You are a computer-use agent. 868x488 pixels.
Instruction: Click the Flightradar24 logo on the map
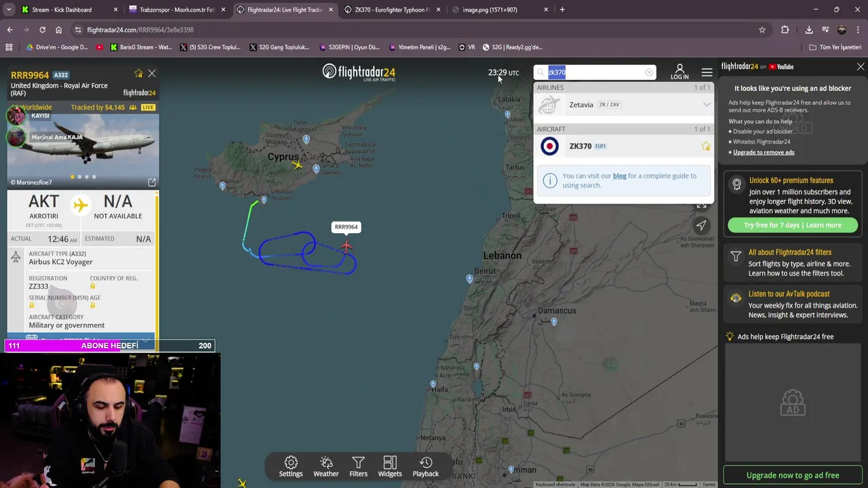[x=359, y=72]
